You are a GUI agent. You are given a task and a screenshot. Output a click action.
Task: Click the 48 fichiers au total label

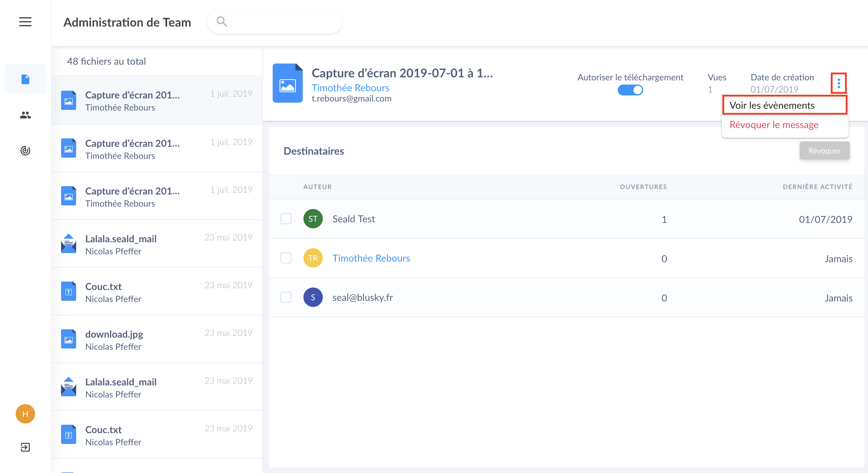[106, 61]
